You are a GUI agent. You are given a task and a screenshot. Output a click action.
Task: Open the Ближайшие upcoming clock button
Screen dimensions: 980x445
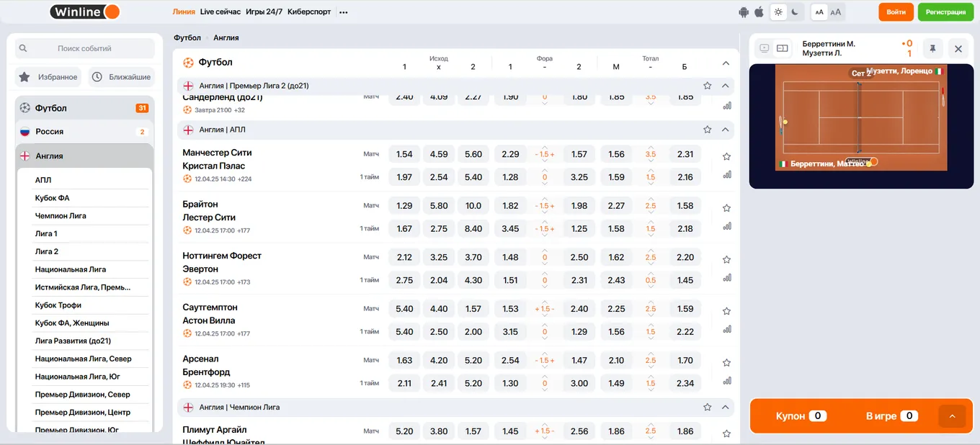[122, 77]
